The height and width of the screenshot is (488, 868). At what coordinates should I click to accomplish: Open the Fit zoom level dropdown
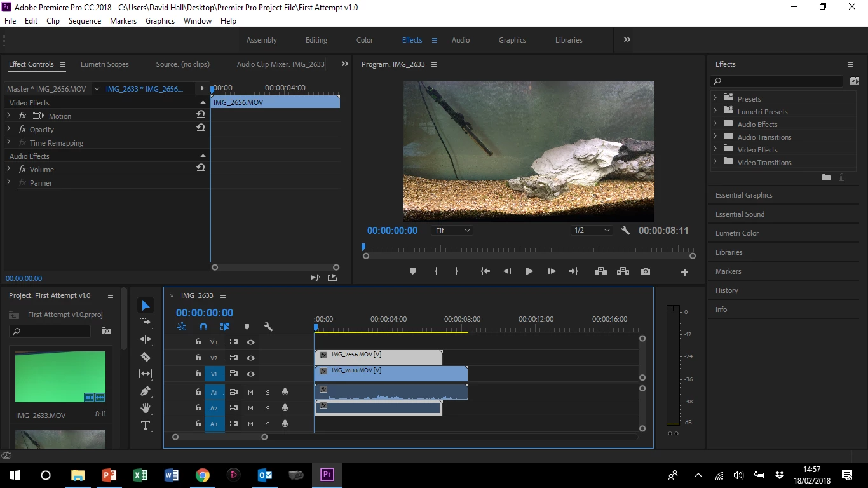452,231
